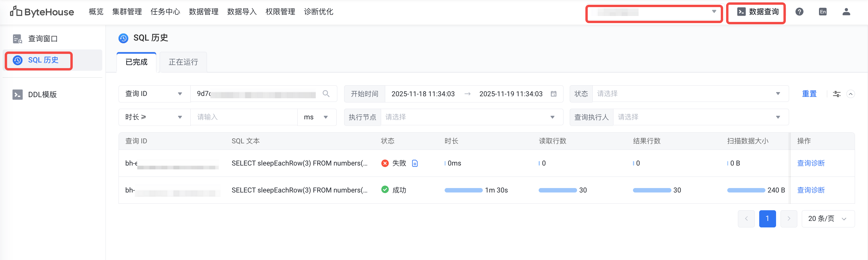Open 查询诊断 for the successful query

811,190
